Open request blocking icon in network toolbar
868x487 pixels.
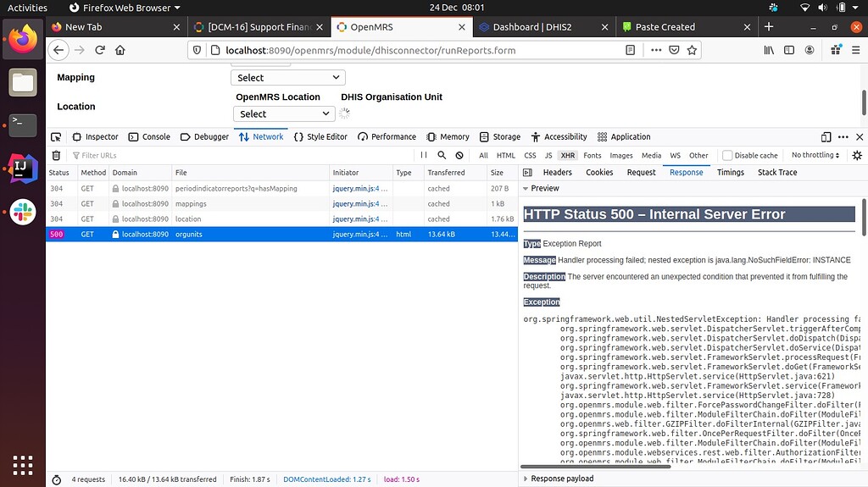click(x=459, y=156)
